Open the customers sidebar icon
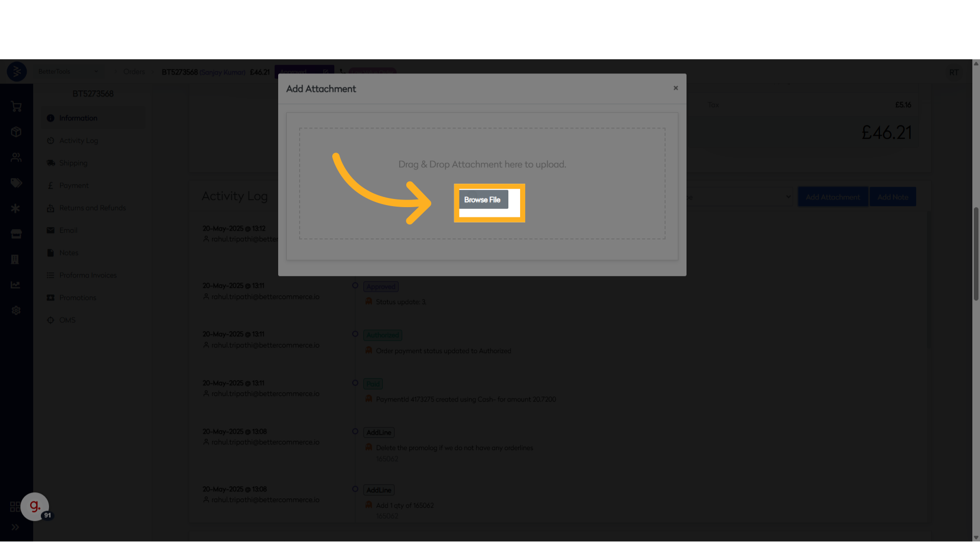Viewport: 980px width, 551px height. click(16, 158)
